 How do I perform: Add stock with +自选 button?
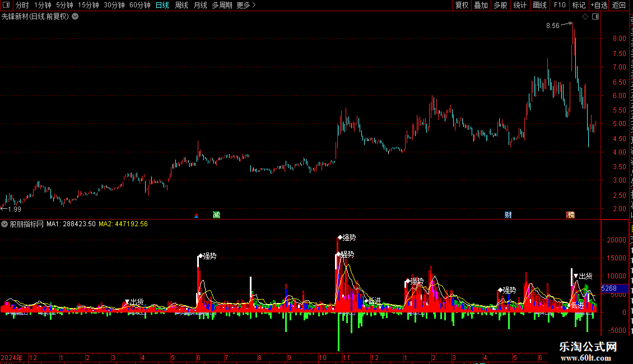click(599, 5)
